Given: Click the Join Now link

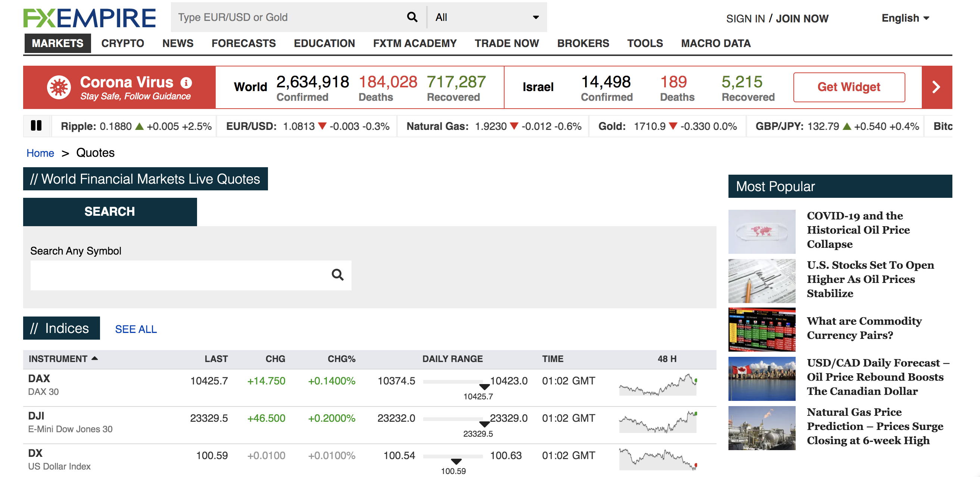Looking at the screenshot, I should (x=802, y=19).
